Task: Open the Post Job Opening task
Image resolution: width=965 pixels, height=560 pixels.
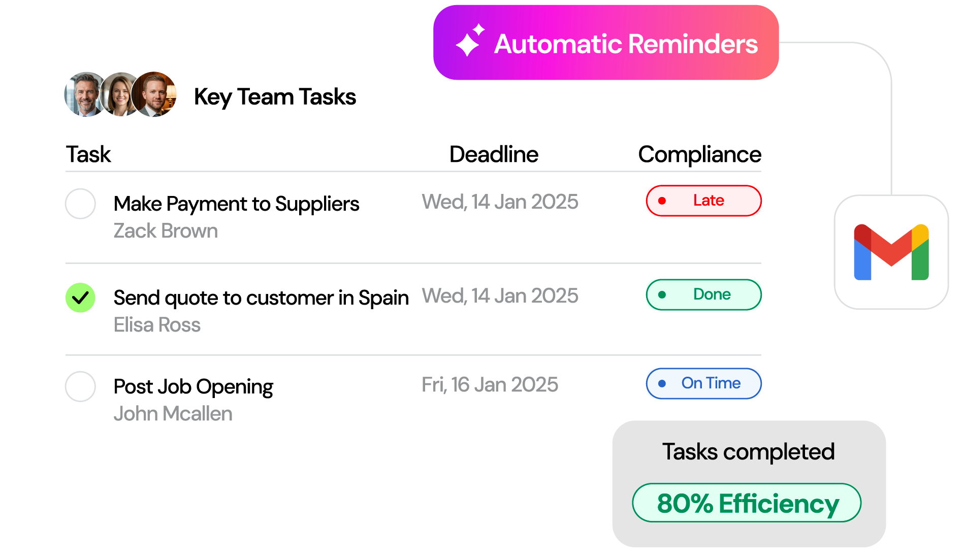Action: click(x=193, y=387)
